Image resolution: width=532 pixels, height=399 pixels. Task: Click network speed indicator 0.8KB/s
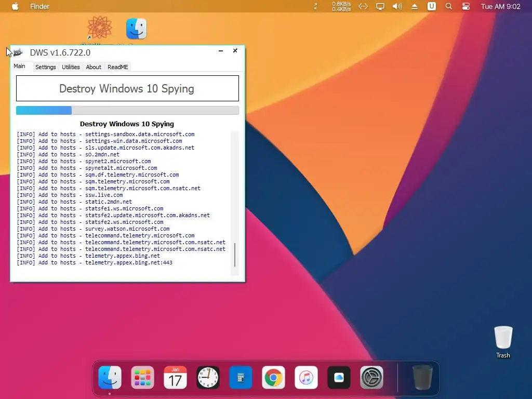pyautogui.click(x=341, y=6)
